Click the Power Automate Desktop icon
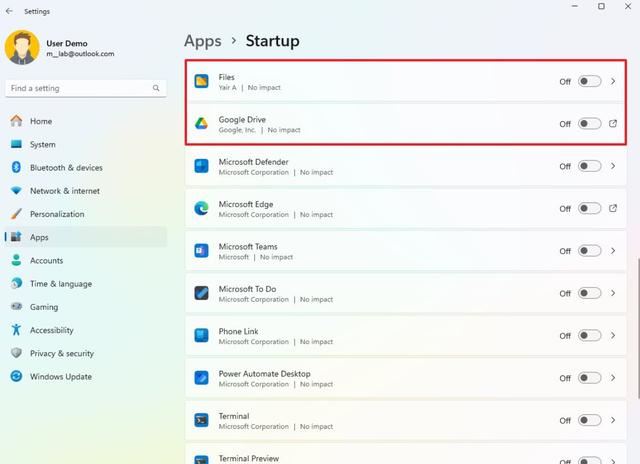Screen dimensions: 640x464 pos(201,378)
